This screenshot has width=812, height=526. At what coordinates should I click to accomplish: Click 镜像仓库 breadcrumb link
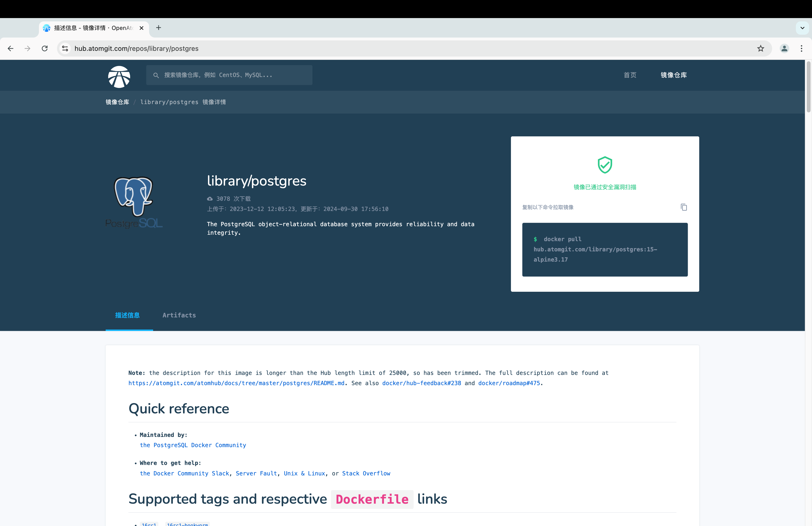point(117,102)
